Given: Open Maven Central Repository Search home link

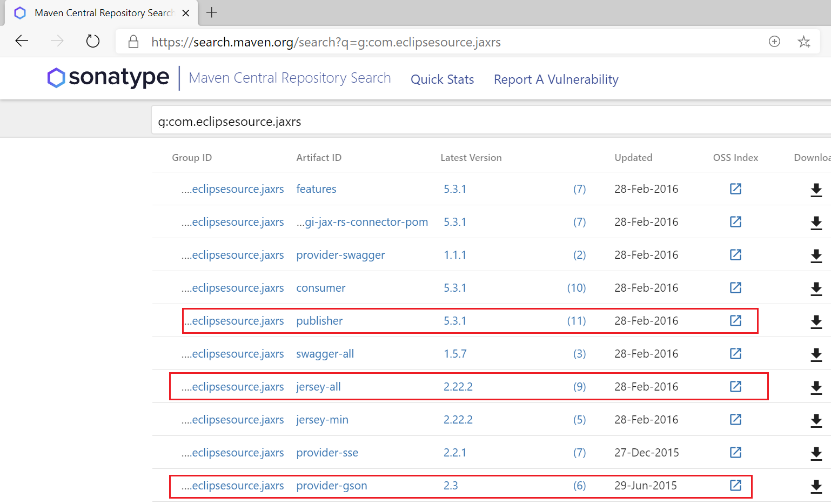Looking at the screenshot, I should [x=290, y=78].
